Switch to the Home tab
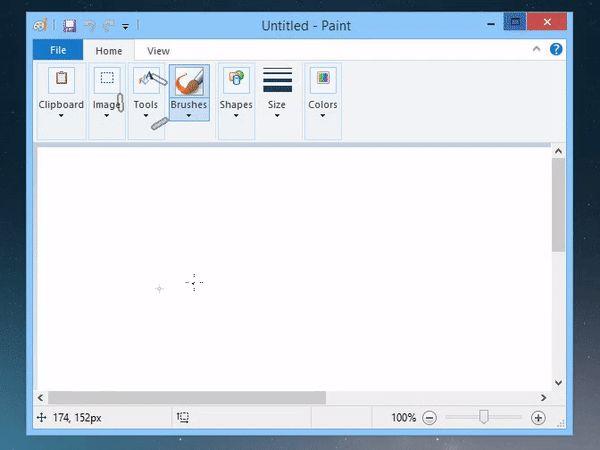The height and width of the screenshot is (450, 600). [x=109, y=51]
